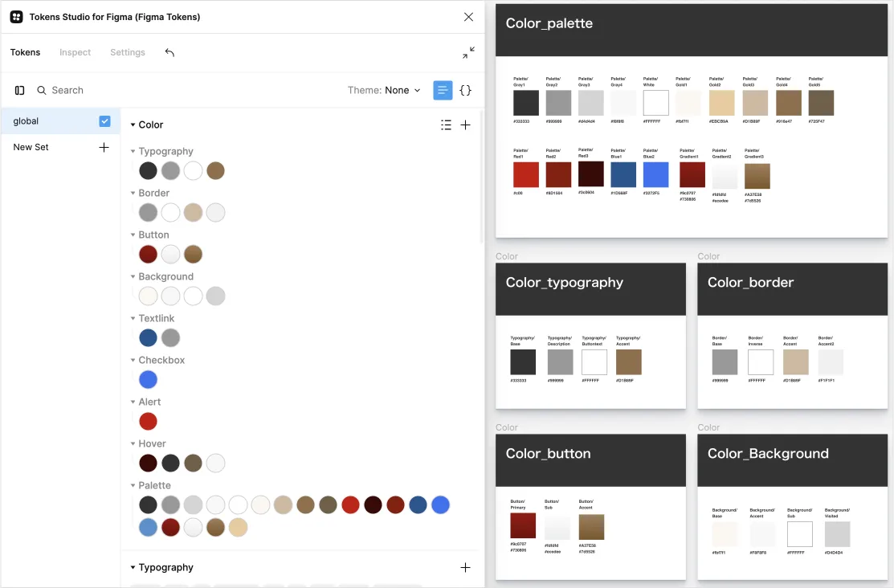Collapse the plugin window with arrows icon

click(469, 53)
